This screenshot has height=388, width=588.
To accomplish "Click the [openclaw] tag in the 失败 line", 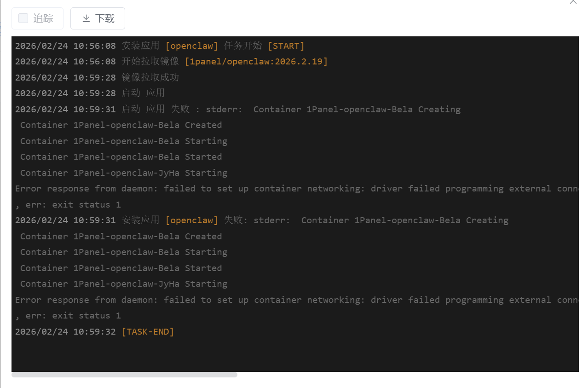I will (x=192, y=220).
